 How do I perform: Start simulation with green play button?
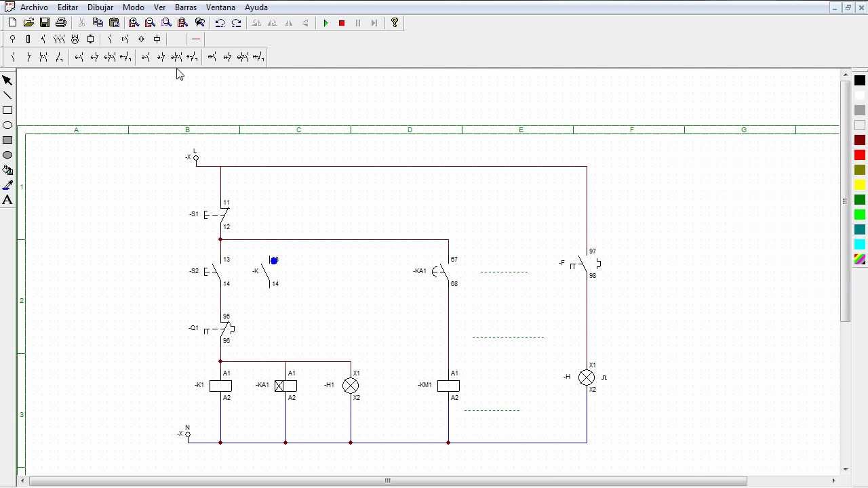click(325, 23)
